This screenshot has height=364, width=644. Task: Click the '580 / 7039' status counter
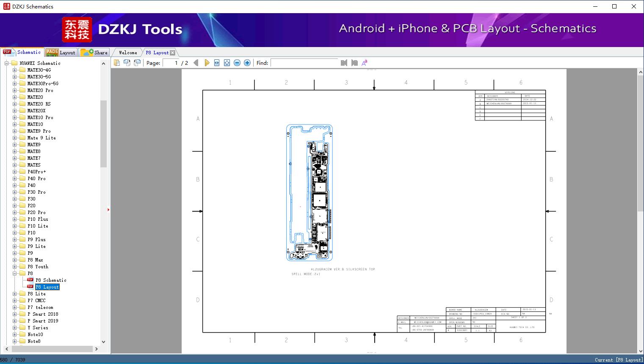pyautogui.click(x=13, y=360)
